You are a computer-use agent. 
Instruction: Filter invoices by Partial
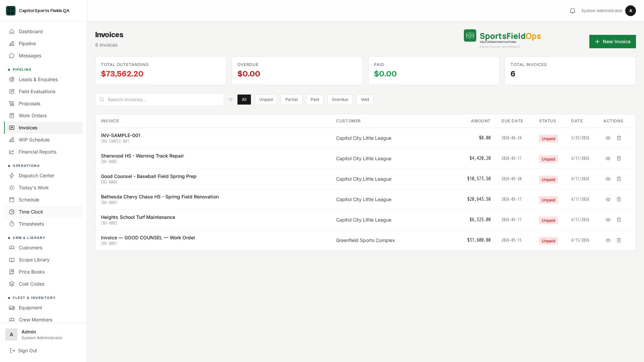pos(291,100)
